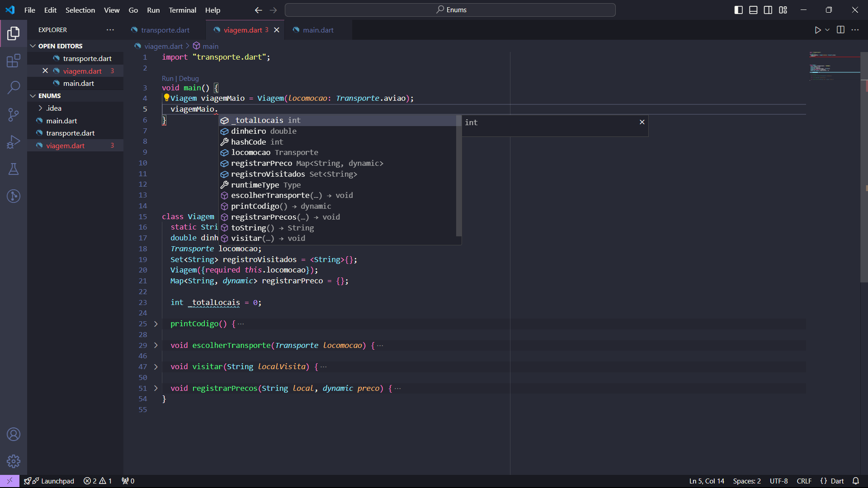
Task: Click main symbol in the breadcrumb
Action: click(x=210, y=46)
